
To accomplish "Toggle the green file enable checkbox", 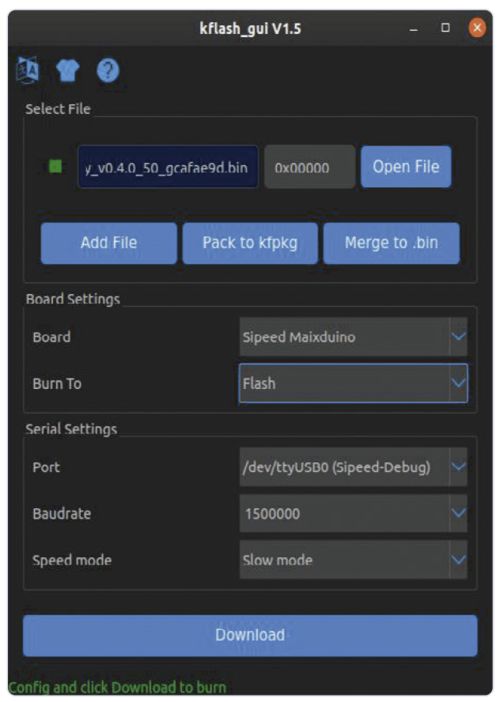I will tap(56, 167).
